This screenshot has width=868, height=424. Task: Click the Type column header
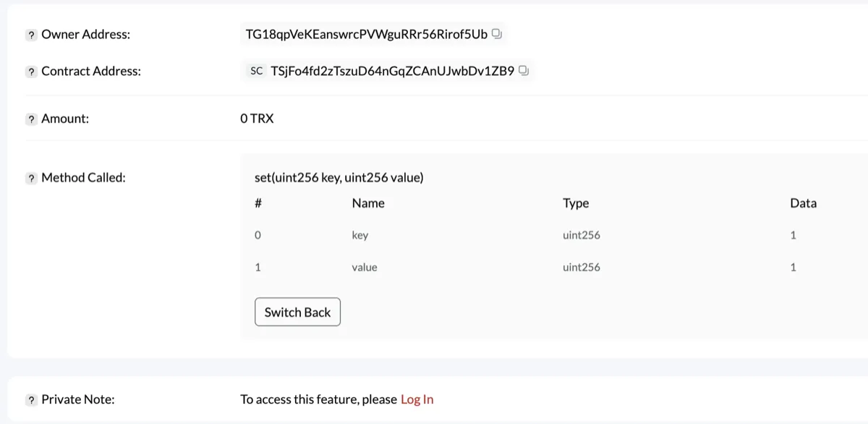click(x=576, y=203)
